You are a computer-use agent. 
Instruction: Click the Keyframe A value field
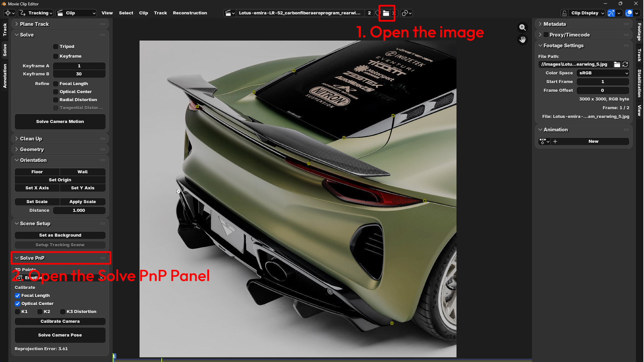(x=79, y=66)
